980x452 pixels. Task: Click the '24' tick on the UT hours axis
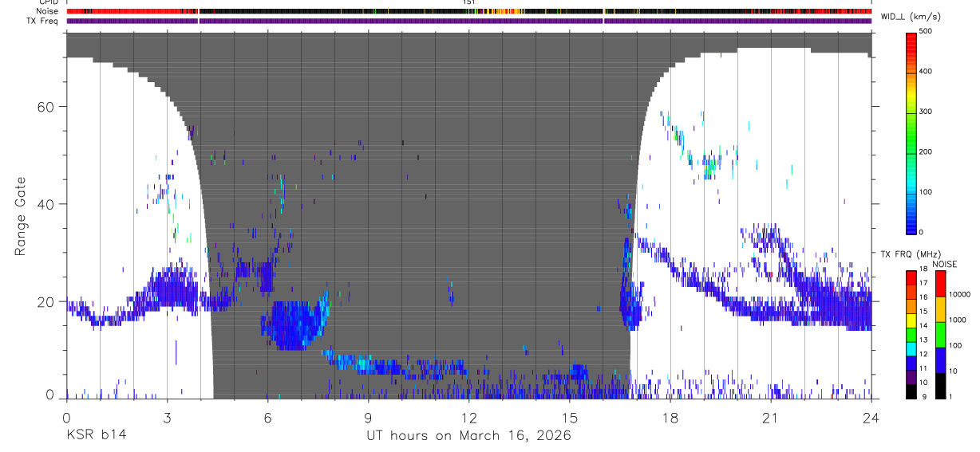[x=871, y=417]
